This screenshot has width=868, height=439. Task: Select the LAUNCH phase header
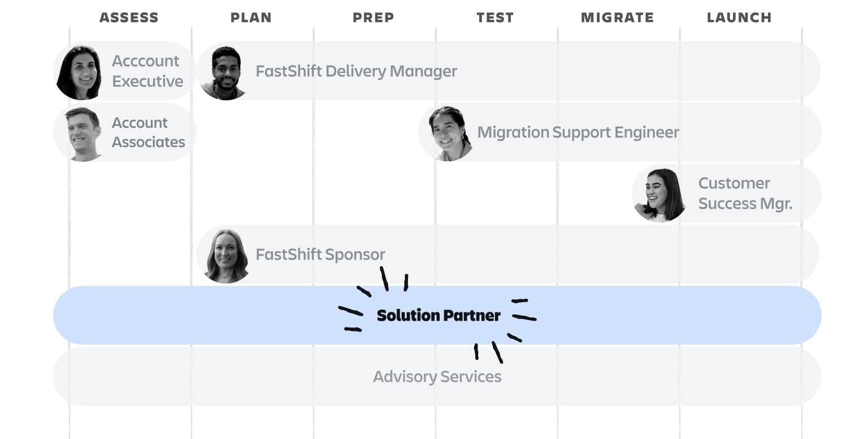pyautogui.click(x=739, y=18)
